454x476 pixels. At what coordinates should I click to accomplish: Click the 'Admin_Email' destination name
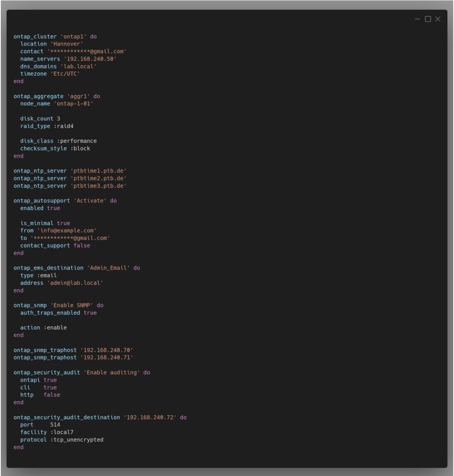pos(108,268)
